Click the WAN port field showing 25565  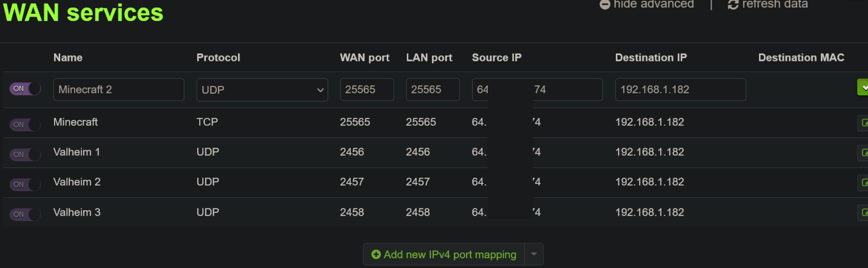367,90
